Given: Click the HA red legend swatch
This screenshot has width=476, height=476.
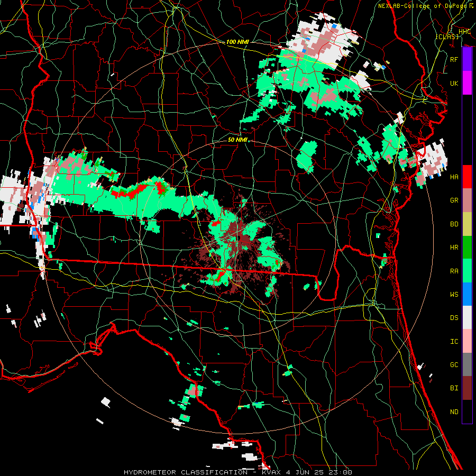Looking at the screenshot, I should (x=467, y=177).
